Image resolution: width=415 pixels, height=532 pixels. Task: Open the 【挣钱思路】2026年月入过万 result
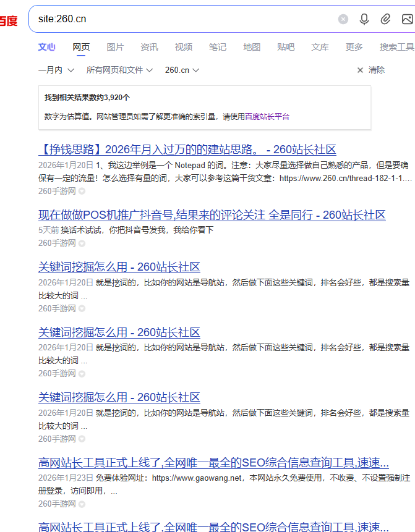pos(187,150)
